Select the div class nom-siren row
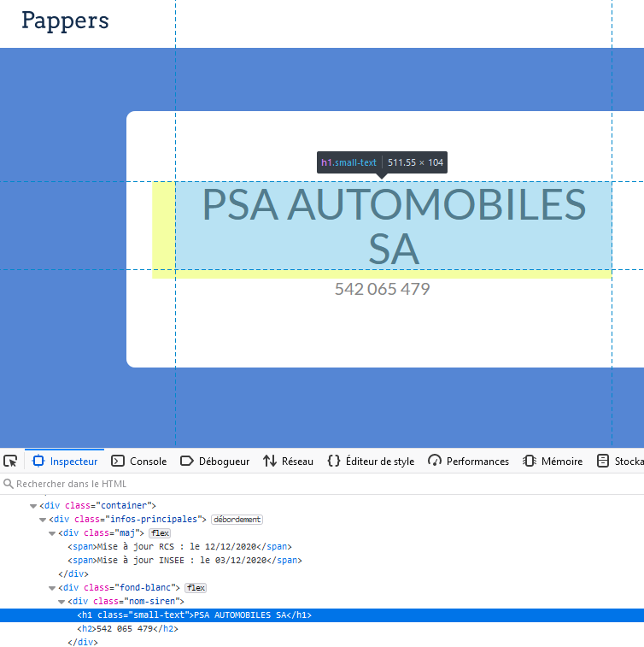This screenshot has width=644, height=647. click(322, 602)
